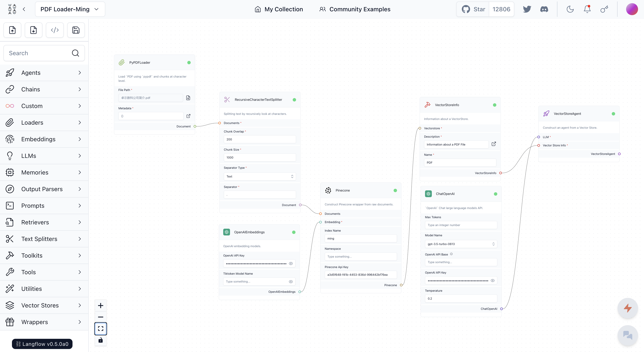The height and width of the screenshot is (352, 644).
Task: Click OpenAI API Base info icon
Action: [x=451, y=254]
